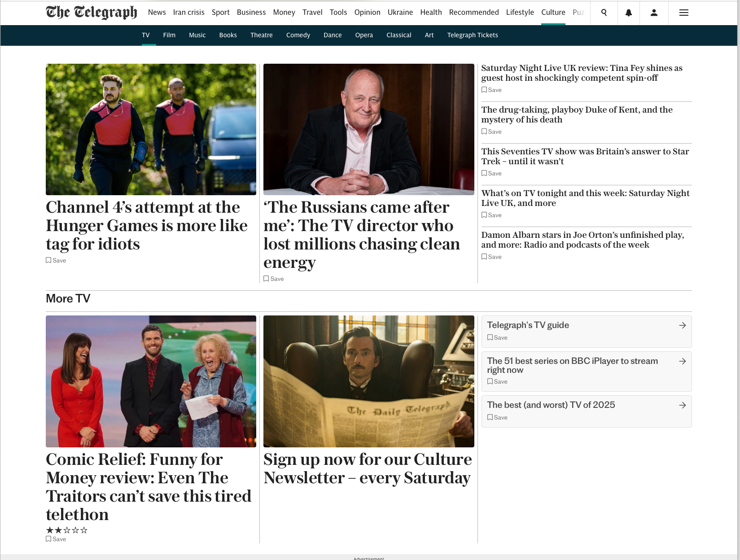Click the notifications bell icon
Screen dimensions: 740x560
629,13
